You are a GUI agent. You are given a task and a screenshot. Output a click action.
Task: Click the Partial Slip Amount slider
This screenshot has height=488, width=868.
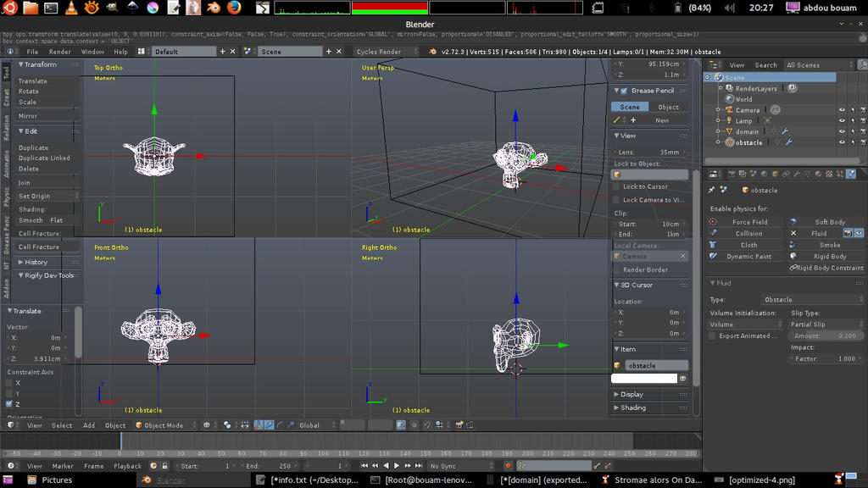(826, 335)
